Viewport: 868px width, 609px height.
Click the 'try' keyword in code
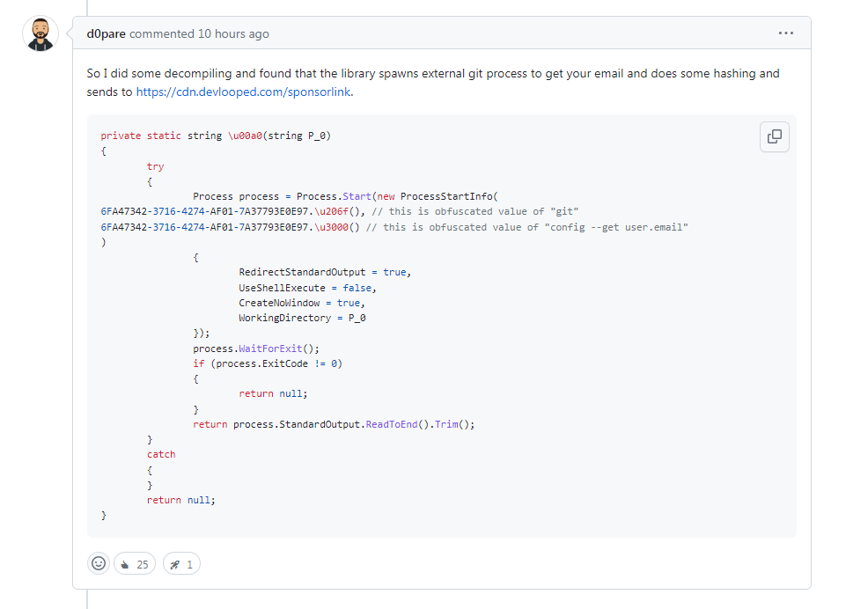(x=156, y=166)
